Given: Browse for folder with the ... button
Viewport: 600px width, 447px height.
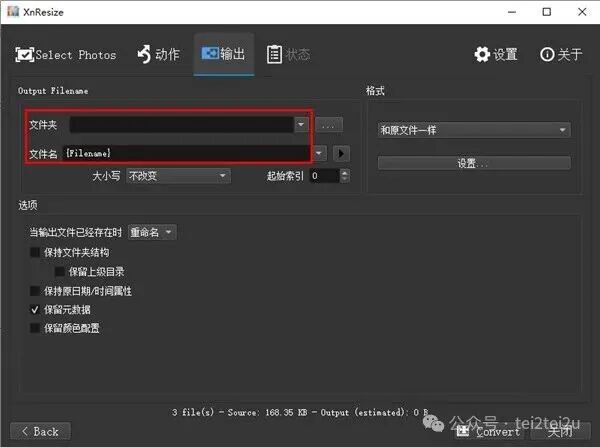Looking at the screenshot, I should coord(329,125).
